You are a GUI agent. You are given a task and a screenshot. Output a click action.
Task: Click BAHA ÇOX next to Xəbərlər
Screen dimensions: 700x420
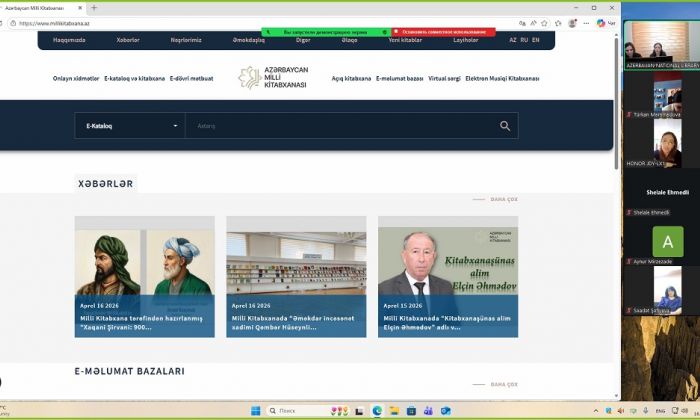tap(504, 199)
